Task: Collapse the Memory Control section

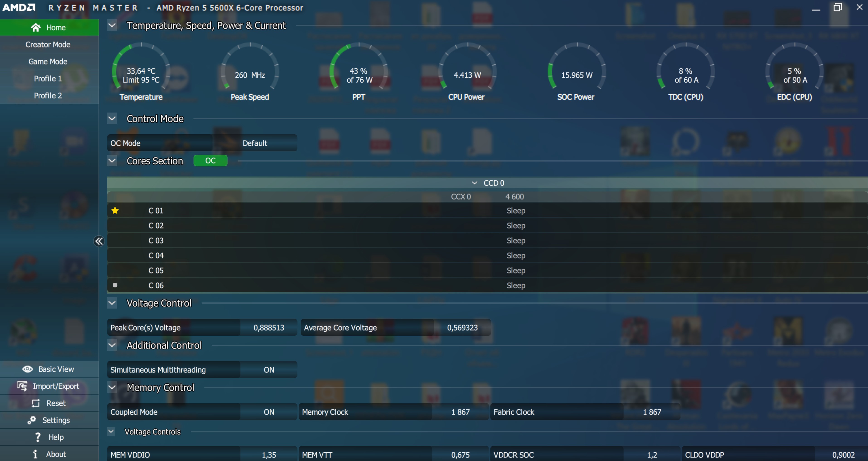Action: pyautogui.click(x=112, y=387)
